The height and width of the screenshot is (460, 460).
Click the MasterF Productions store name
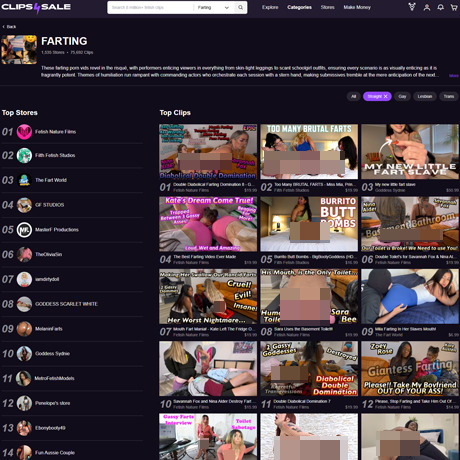57,230
